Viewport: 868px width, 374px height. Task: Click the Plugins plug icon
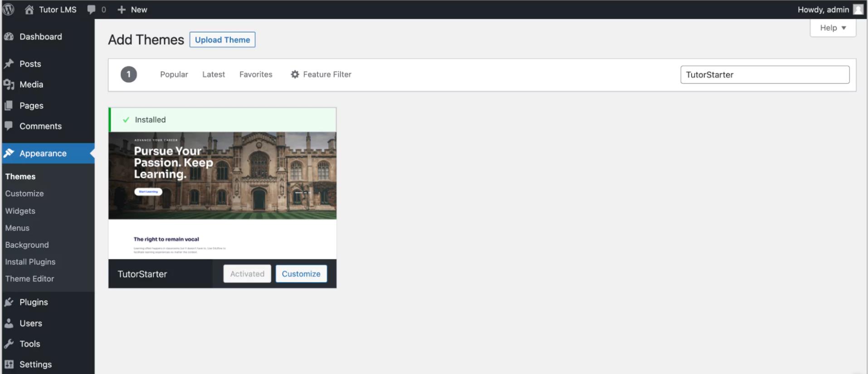pyautogui.click(x=9, y=302)
